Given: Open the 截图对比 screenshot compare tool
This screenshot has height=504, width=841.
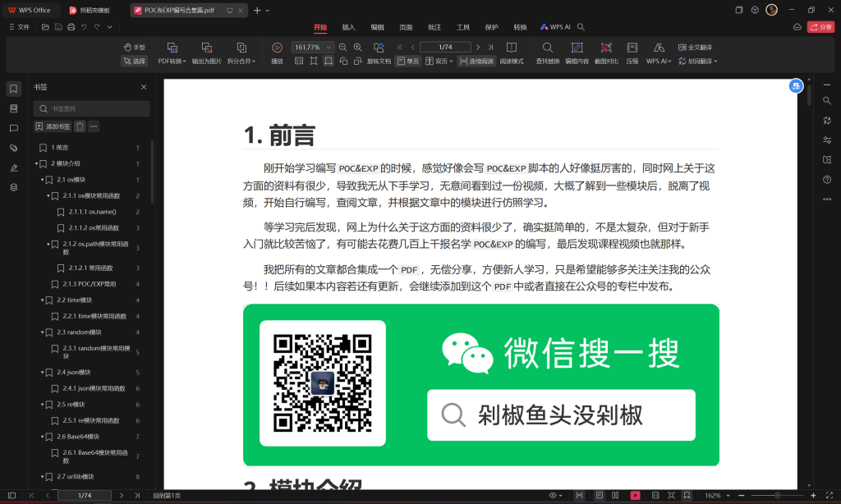Looking at the screenshot, I should (x=606, y=48).
